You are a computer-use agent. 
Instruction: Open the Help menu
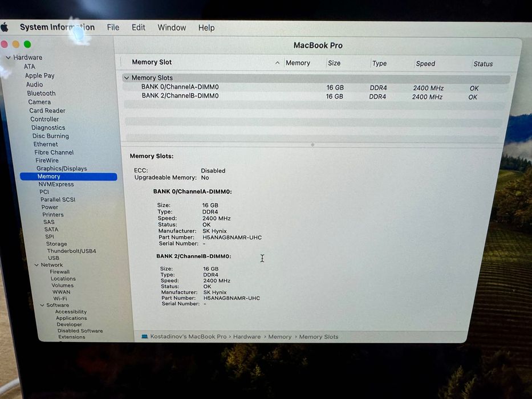tap(206, 28)
